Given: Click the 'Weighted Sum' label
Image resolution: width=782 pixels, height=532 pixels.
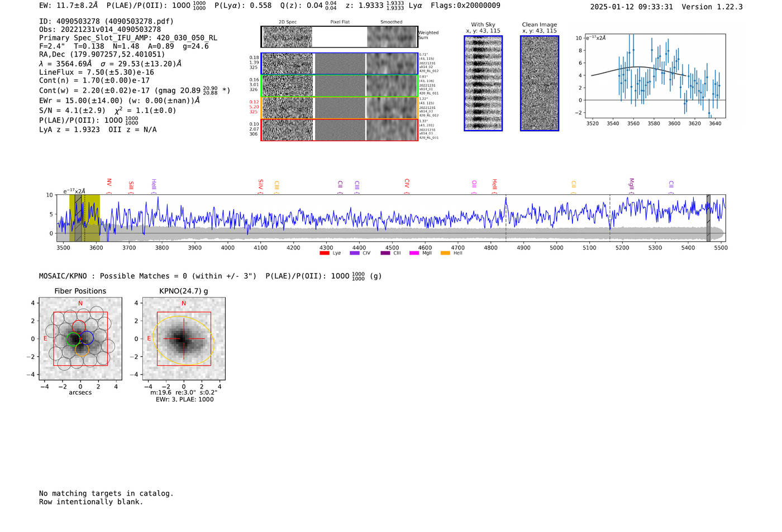Looking at the screenshot, I should pos(428,35).
